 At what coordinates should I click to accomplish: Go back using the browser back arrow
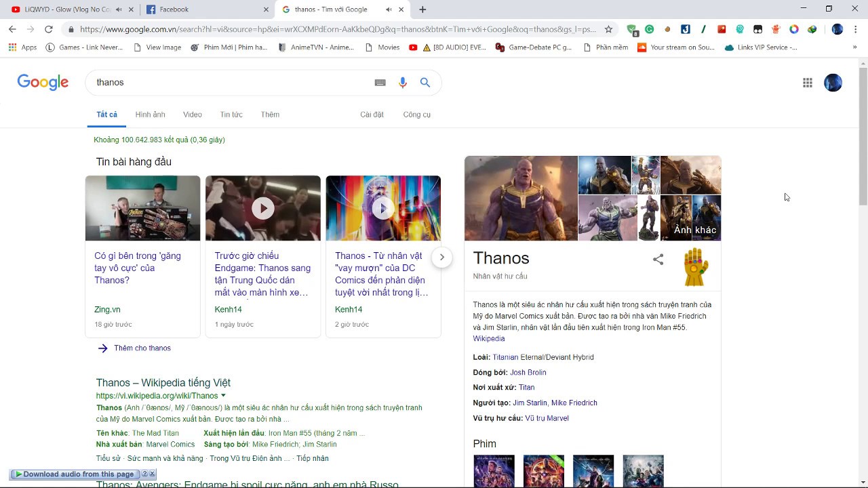click(12, 29)
